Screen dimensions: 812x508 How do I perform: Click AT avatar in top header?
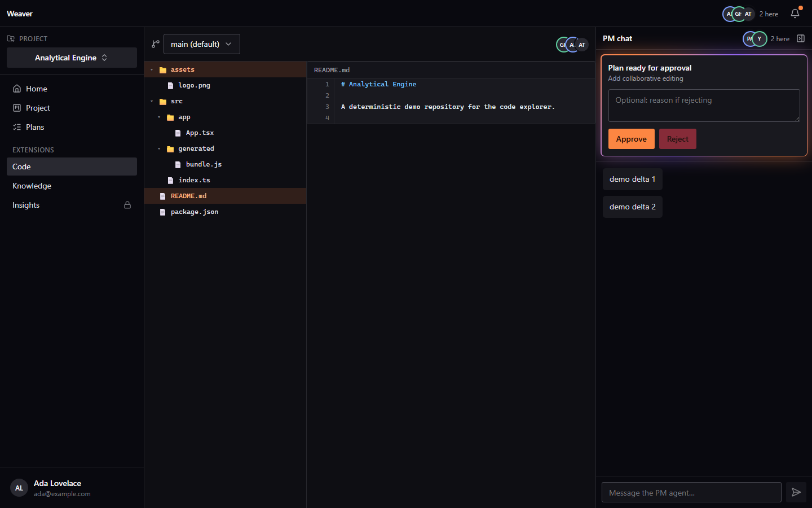click(x=748, y=14)
